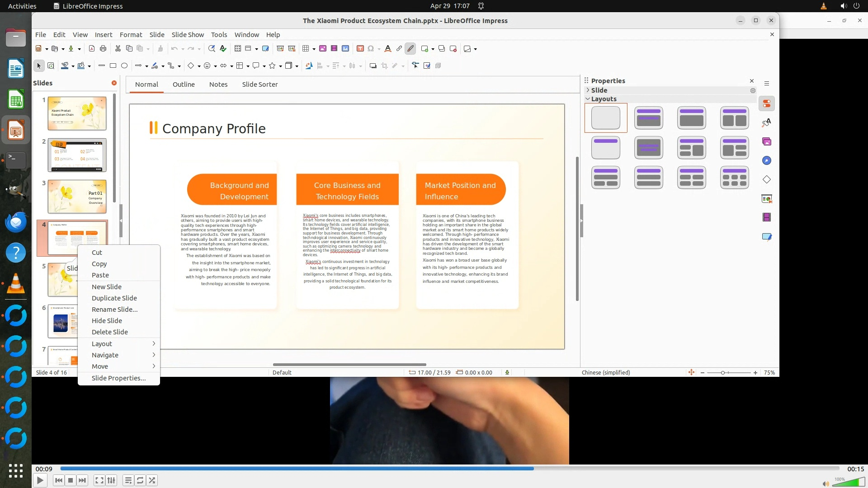868x488 pixels.
Task: Open the Insert Table dropdown arrow
Action: point(314,49)
